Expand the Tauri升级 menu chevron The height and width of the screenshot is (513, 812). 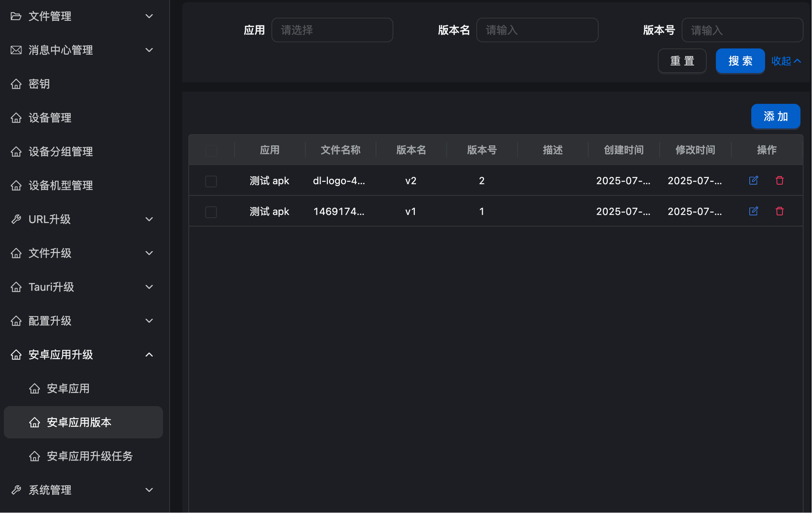[149, 287]
